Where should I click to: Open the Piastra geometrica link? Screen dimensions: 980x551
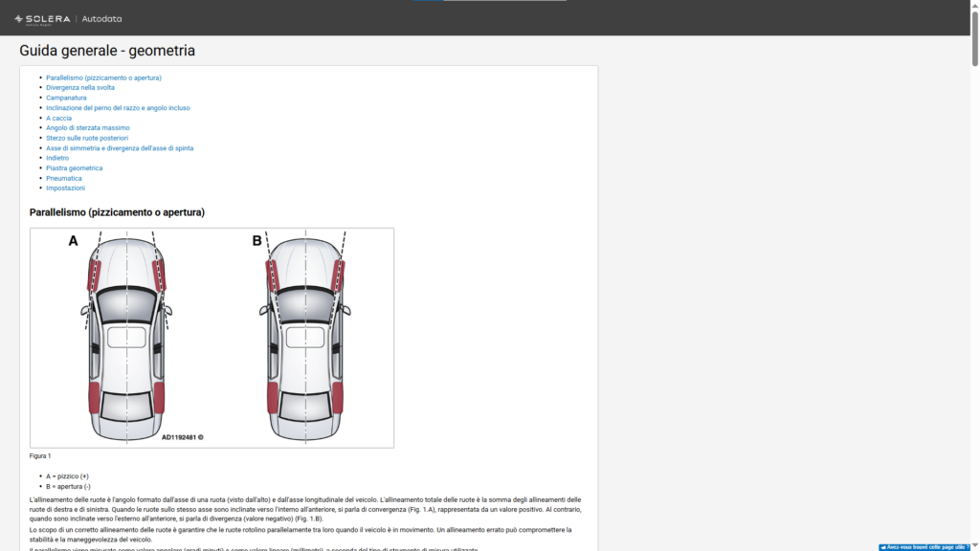(x=75, y=168)
